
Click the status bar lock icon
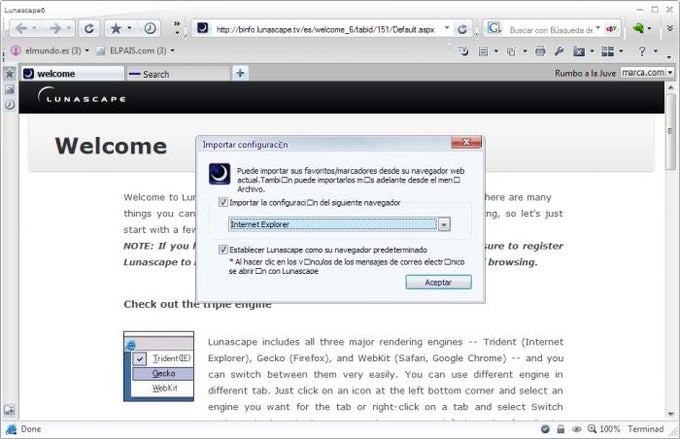(561, 429)
